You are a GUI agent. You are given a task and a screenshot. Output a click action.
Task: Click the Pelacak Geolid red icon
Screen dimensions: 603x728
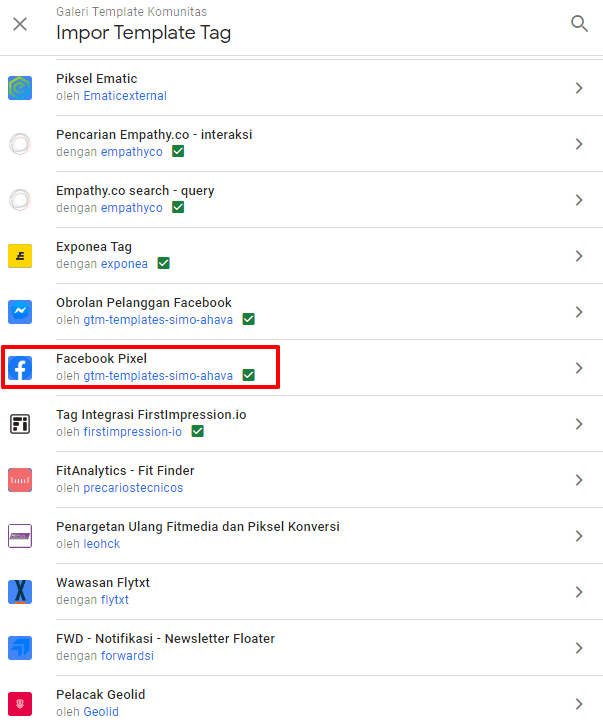20,704
